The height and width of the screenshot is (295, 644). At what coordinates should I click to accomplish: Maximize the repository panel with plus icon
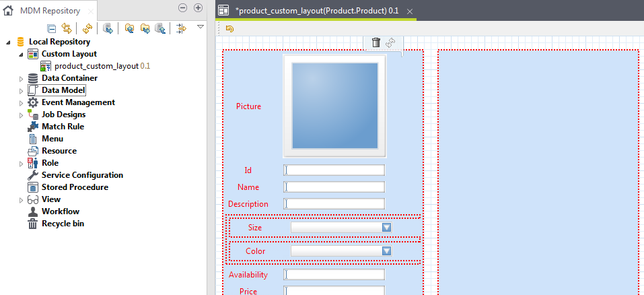tap(198, 8)
